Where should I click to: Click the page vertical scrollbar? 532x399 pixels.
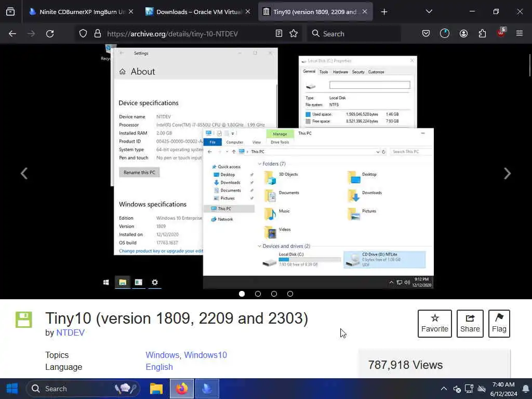[x=529, y=65]
